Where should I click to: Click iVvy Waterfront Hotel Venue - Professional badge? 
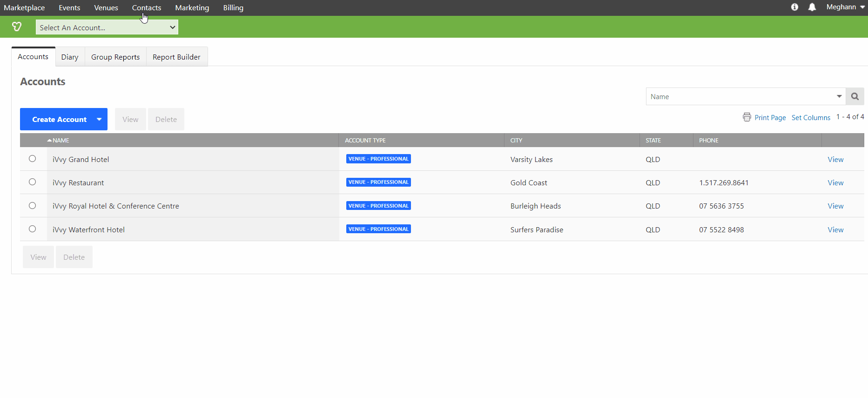(x=378, y=229)
